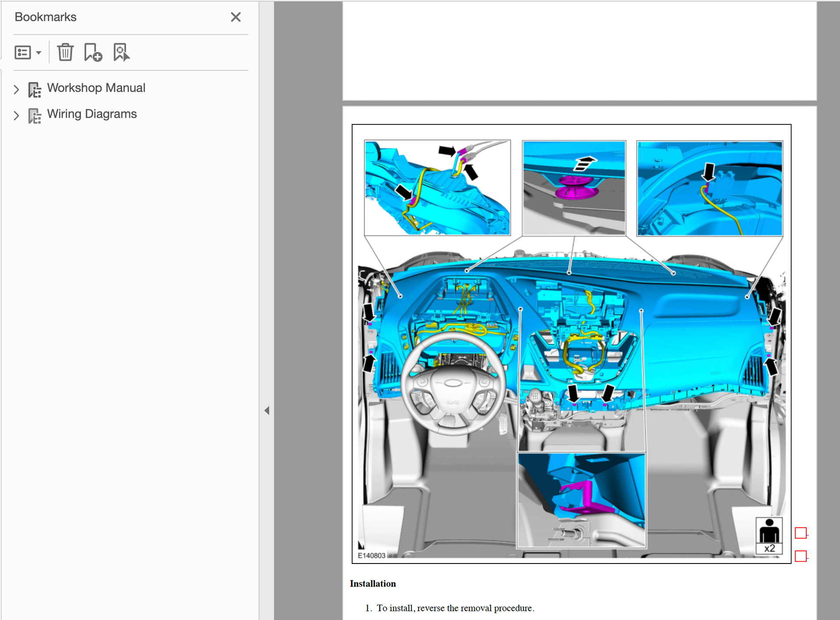Image resolution: width=840 pixels, height=620 pixels.
Task: Click the top-left wiring connector inset image
Action: 437,187
